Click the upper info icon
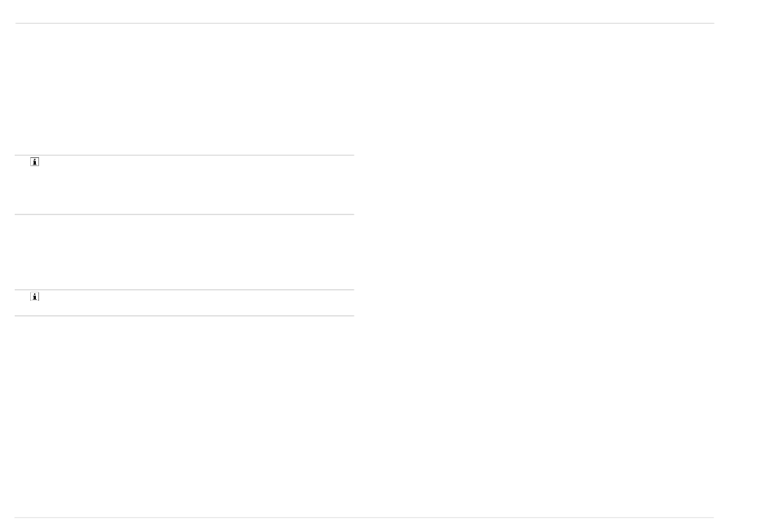774x532 pixels. click(x=34, y=162)
